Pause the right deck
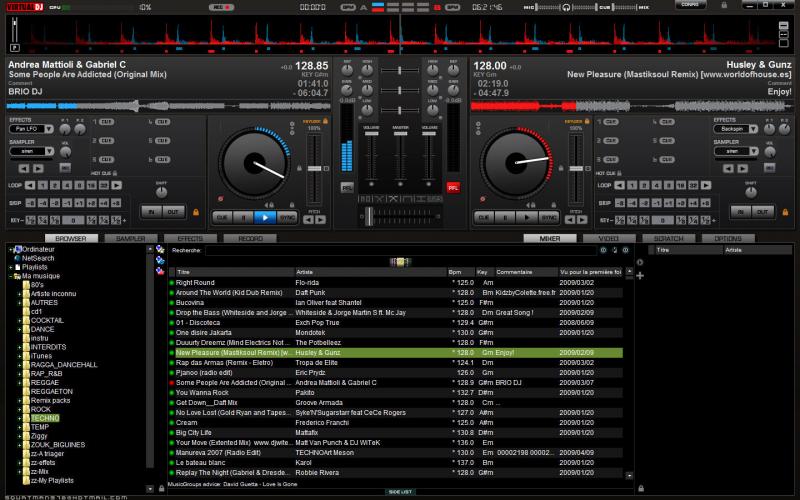The height and width of the screenshot is (500, 800). coord(504,216)
